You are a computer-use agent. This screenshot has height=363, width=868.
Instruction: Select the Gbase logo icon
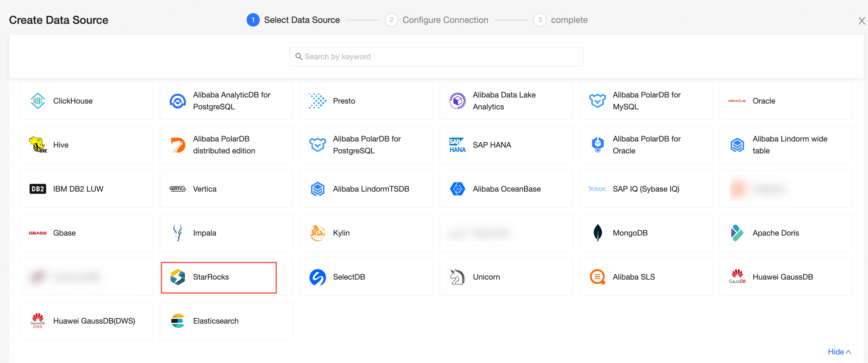[38, 233]
